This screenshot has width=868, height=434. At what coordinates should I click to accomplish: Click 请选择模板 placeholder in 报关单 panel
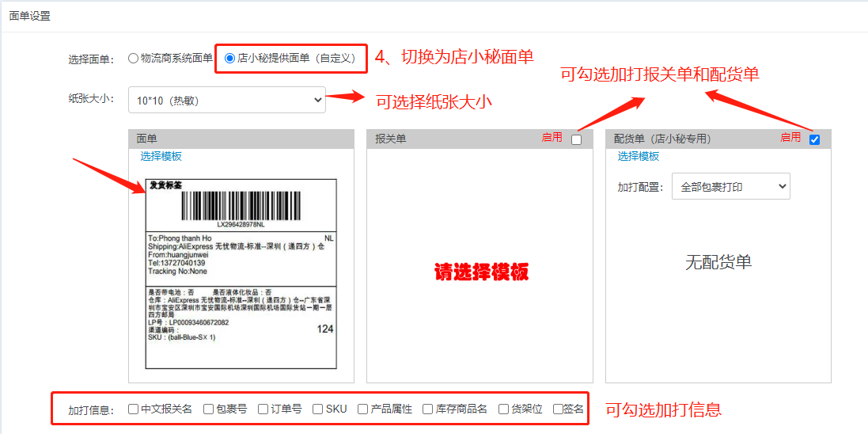pyautogui.click(x=481, y=272)
